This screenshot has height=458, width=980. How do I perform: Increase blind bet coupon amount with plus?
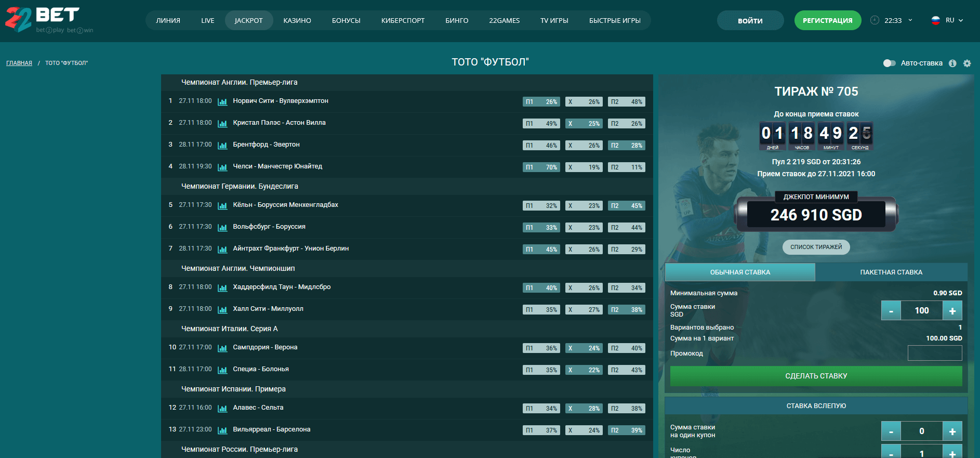coord(952,431)
